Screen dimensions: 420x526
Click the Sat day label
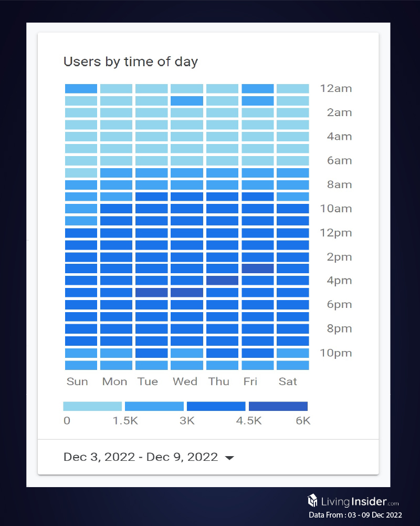click(x=288, y=381)
